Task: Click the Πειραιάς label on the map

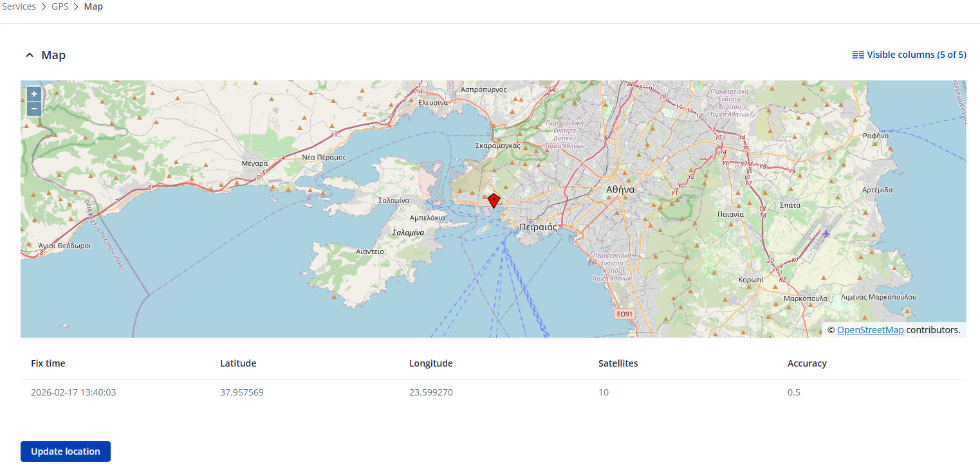Action: (x=538, y=227)
